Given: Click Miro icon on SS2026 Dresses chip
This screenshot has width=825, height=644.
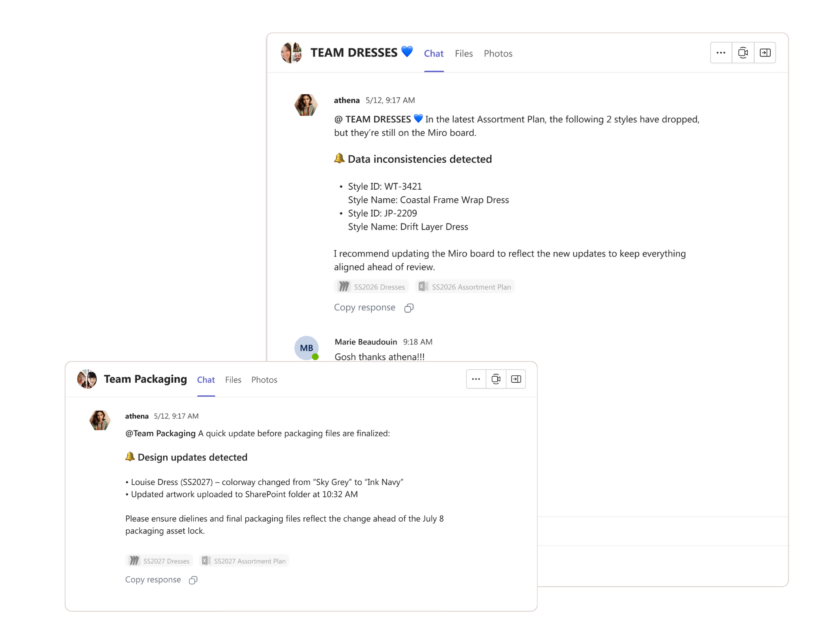Looking at the screenshot, I should (344, 286).
